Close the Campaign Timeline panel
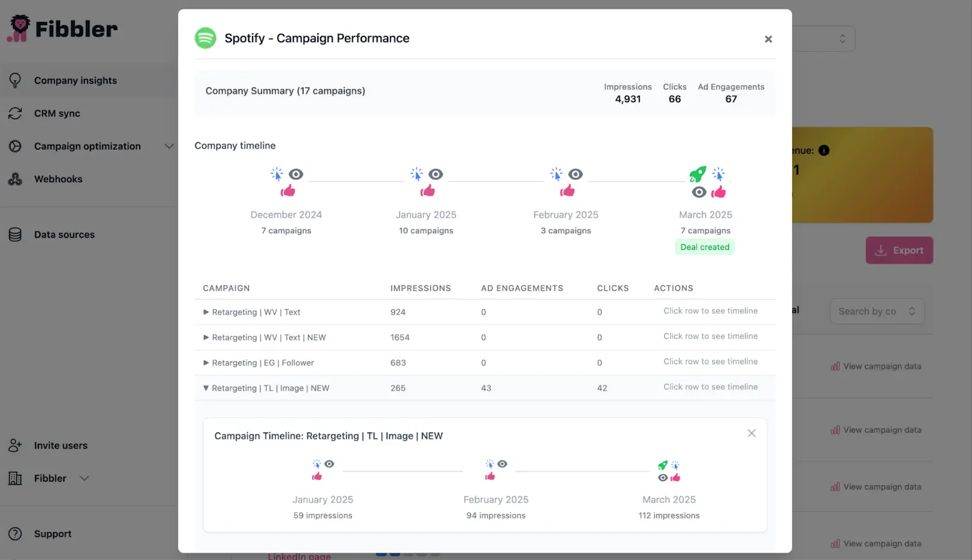Screen dimensions: 972x560 (x=751, y=433)
